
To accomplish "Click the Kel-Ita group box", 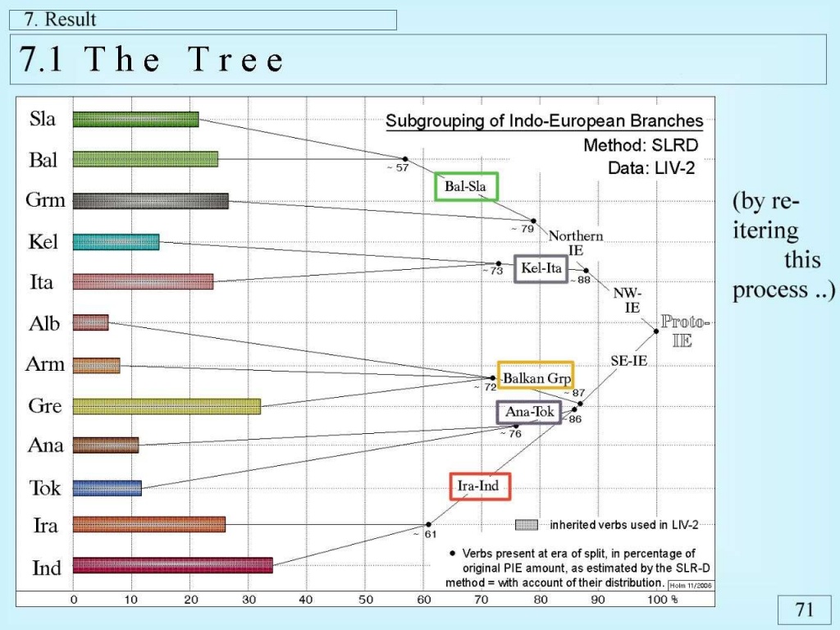I will click(541, 269).
